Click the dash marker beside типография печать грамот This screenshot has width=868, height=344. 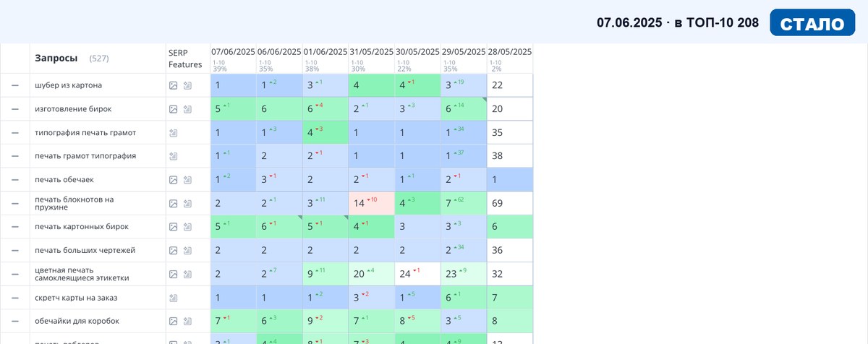pos(14,133)
